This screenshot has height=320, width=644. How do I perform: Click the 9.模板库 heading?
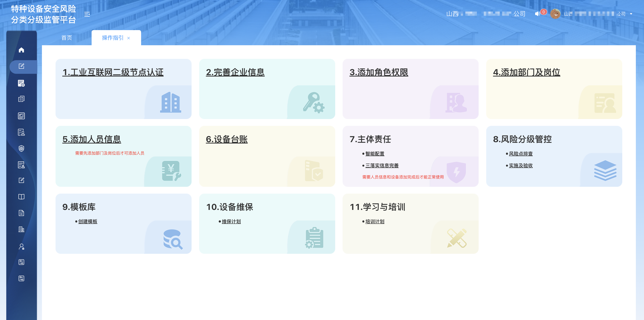(x=79, y=207)
